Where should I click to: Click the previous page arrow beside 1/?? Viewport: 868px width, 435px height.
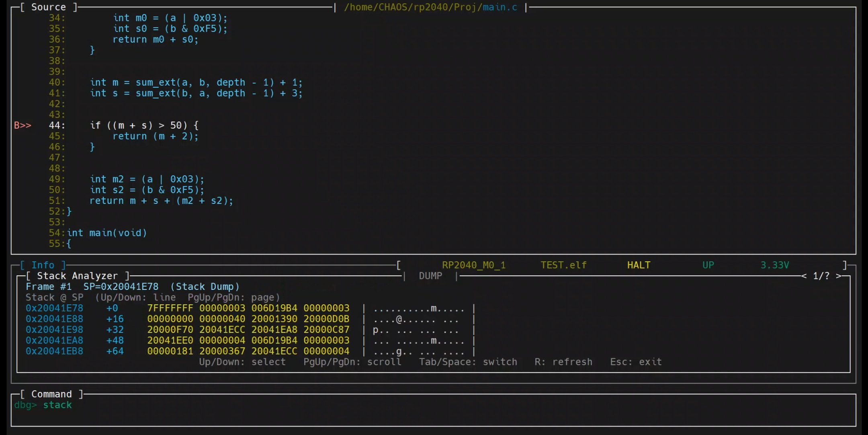click(x=804, y=276)
